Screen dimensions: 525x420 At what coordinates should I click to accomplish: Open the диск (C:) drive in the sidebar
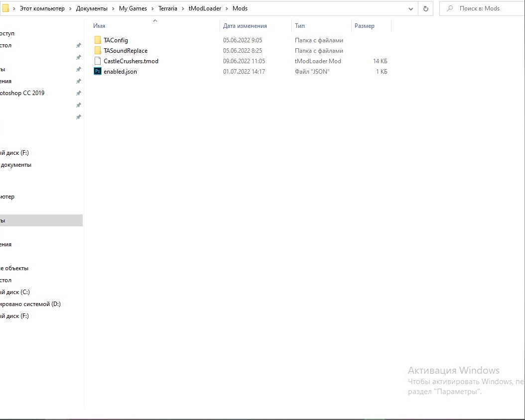(15, 292)
